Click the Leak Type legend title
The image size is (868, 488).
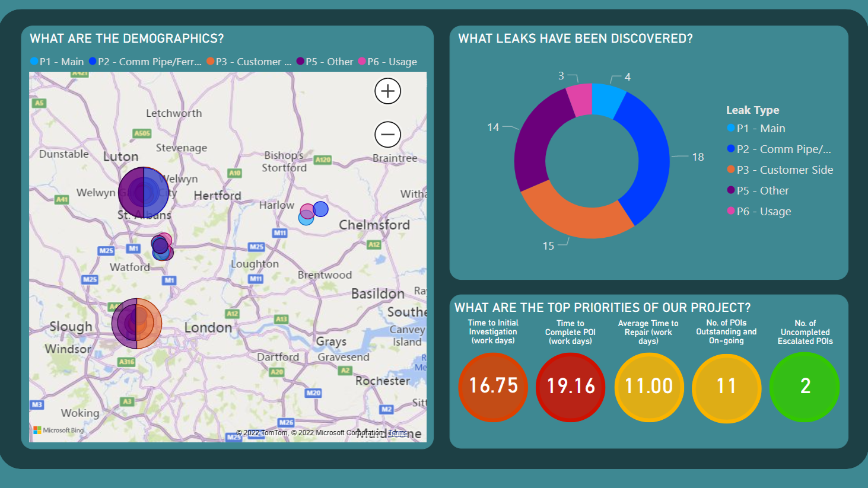(752, 110)
